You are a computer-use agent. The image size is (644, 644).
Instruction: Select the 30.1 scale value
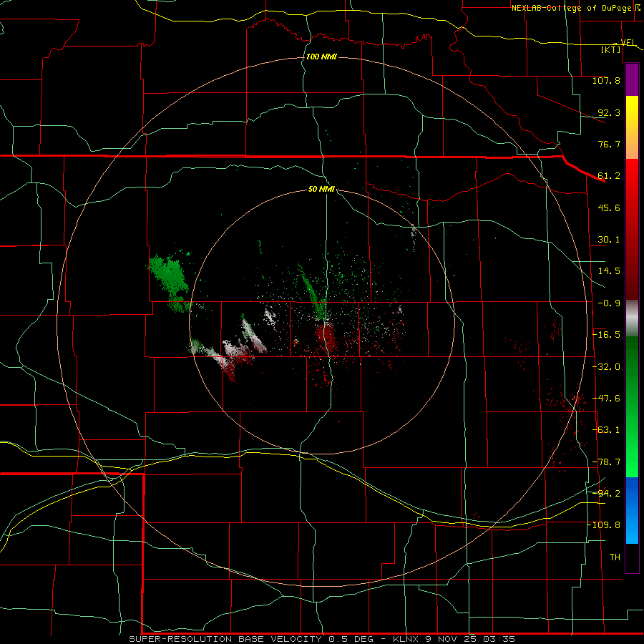click(x=609, y=240)
